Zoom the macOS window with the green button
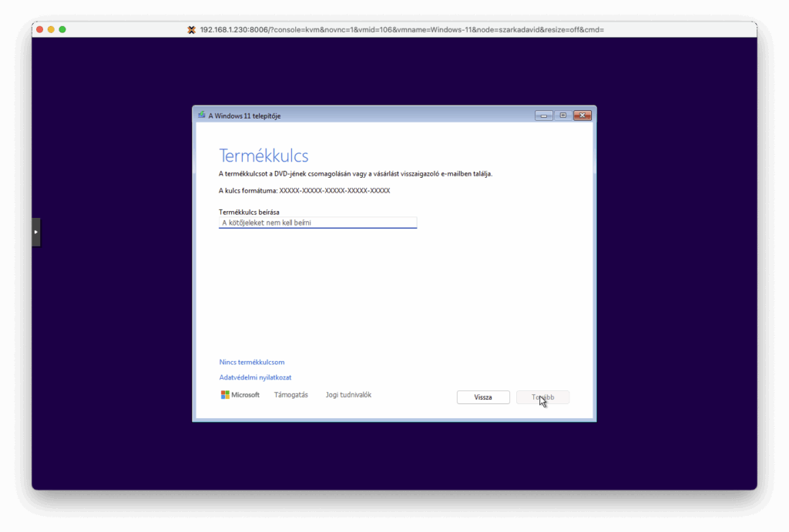This screenshot has height=532, width=789. [62, 30]
